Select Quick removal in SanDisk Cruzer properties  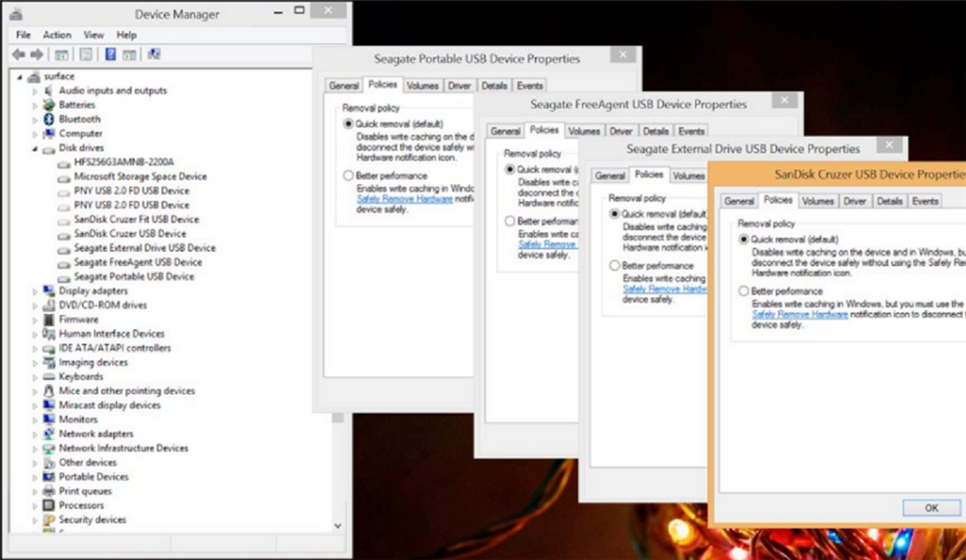click(743, 239)
